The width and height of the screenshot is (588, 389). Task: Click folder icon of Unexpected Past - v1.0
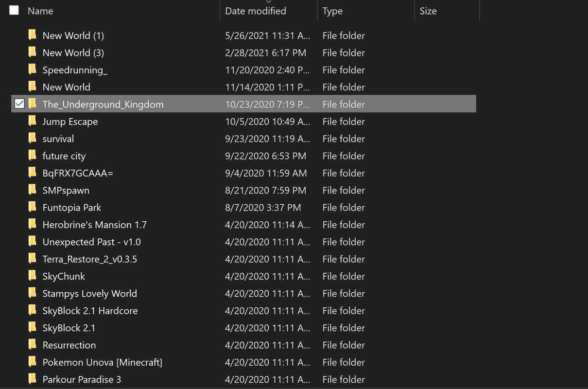click(32, 242)
